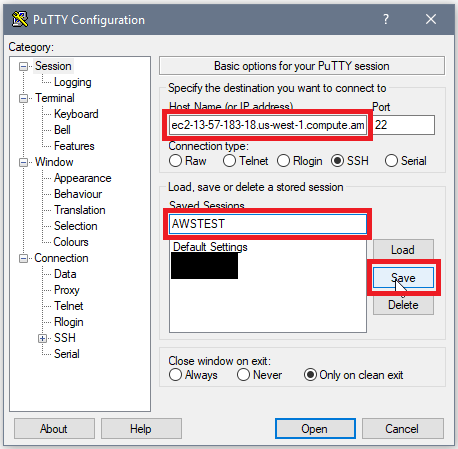Viewport: 458px width, 449px height.
Task: Select the Connection category
Action: pos(61,258)
